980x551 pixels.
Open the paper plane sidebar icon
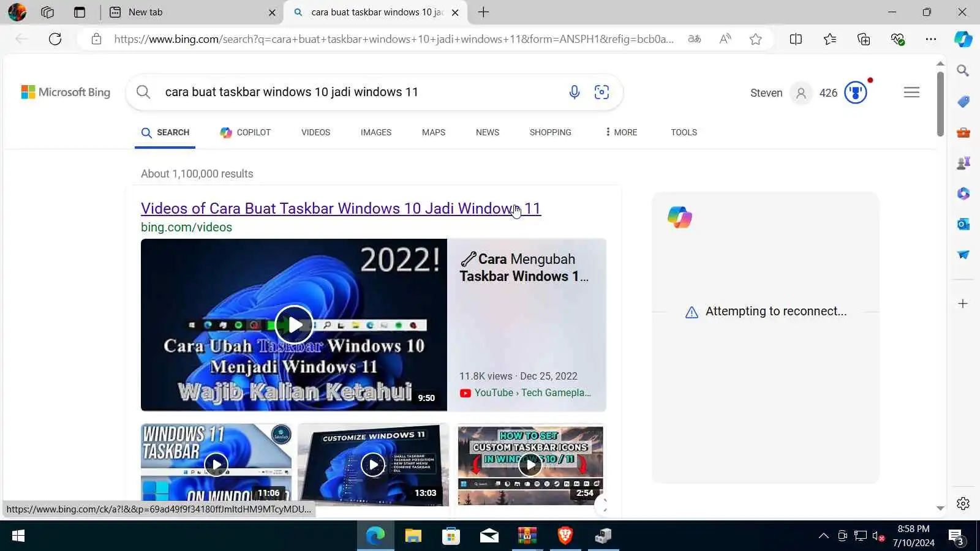(963, 255)
